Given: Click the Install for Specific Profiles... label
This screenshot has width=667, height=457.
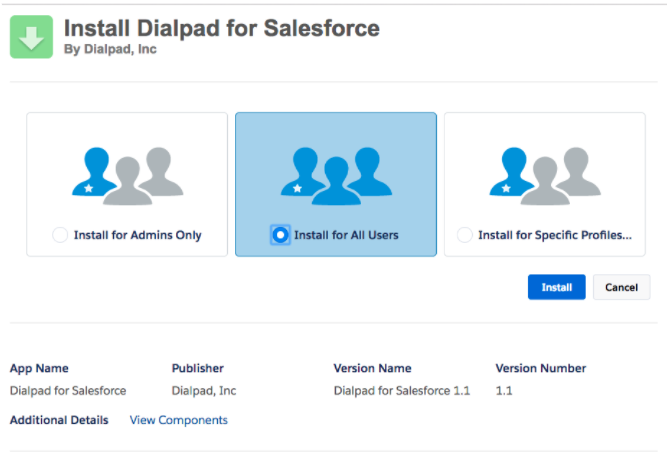Looking at the screenshot, I should coord(555,235).
